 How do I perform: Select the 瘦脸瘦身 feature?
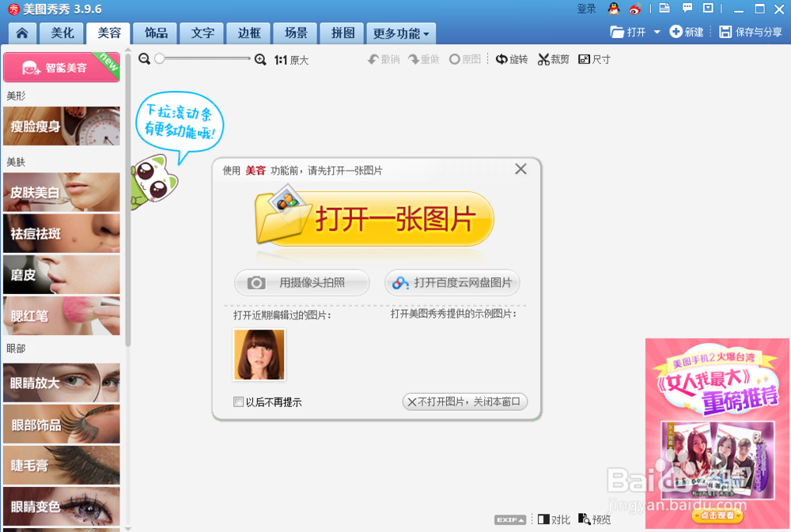(62, 126)
